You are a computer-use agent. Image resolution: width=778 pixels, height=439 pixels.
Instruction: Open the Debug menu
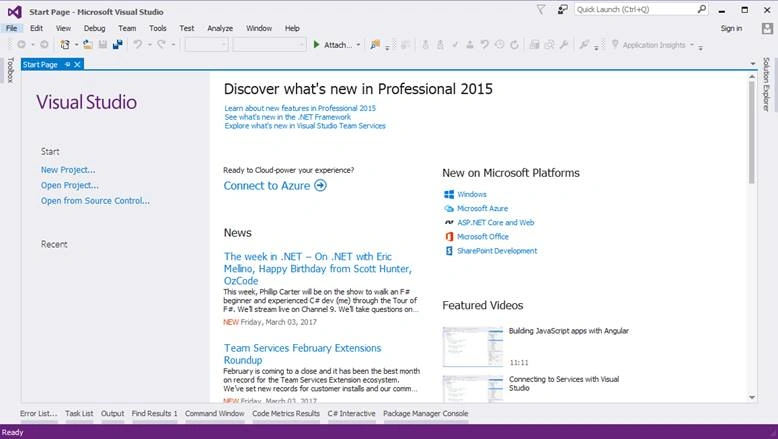(x=94, y=28)
